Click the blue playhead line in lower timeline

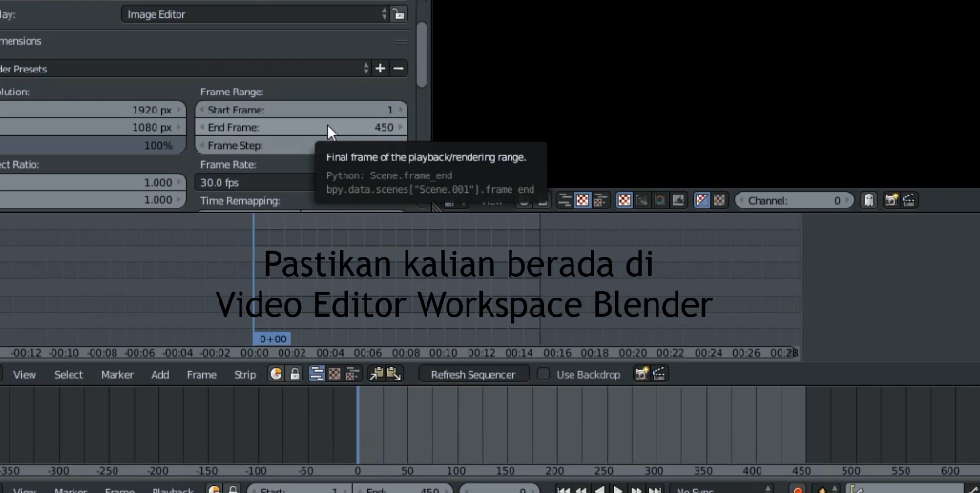point(358,425)
